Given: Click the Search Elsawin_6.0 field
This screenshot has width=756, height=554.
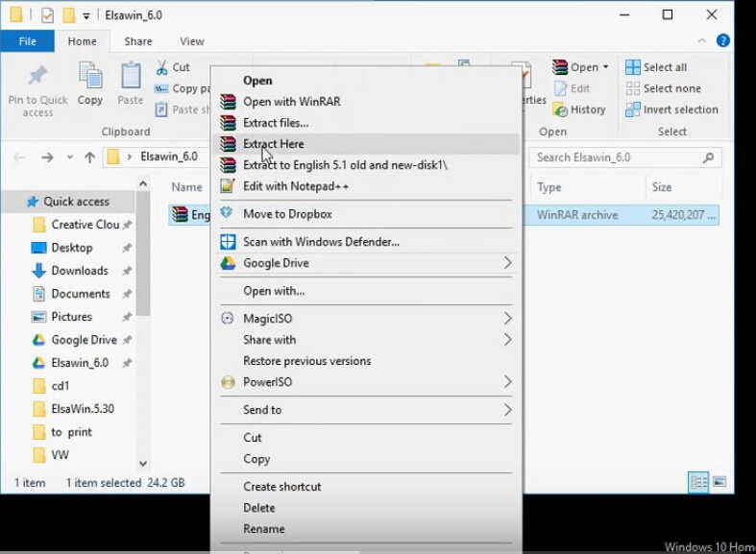Looking at the screenshot, I should tap(624, 157).
